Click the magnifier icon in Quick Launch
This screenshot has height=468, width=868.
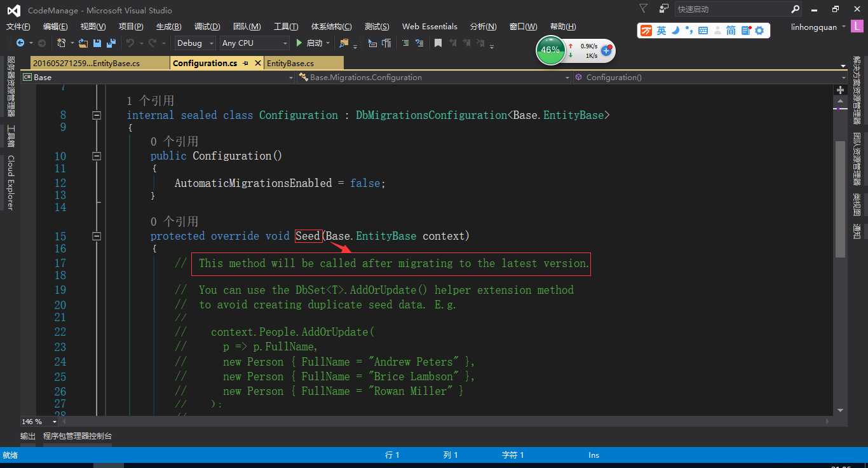(795, 9)
